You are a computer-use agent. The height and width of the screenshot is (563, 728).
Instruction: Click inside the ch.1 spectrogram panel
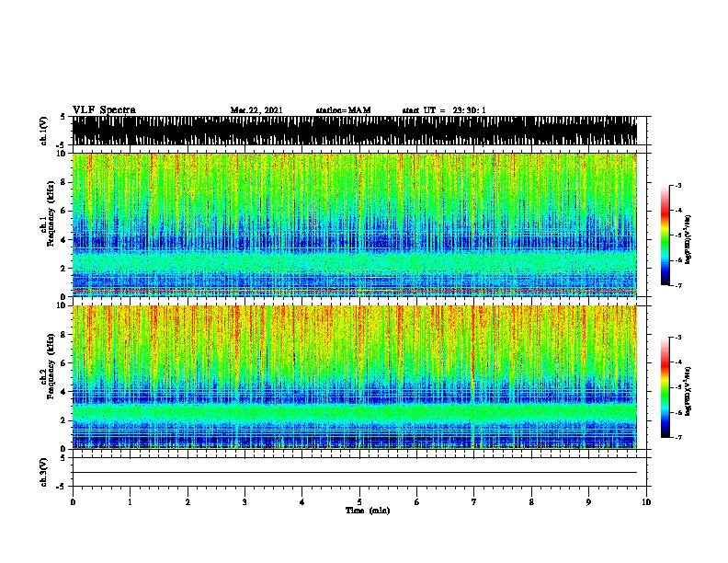355,224
